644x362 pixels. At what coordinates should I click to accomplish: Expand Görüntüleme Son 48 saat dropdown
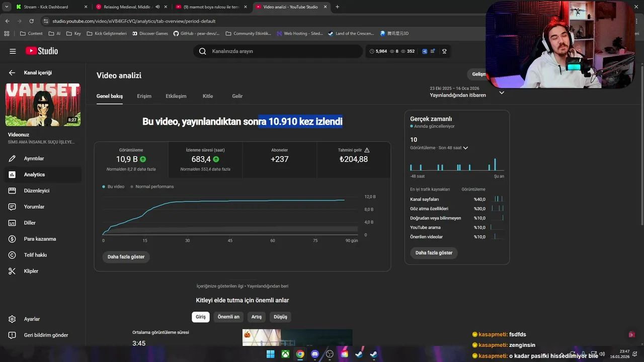[x=465, y=148]
